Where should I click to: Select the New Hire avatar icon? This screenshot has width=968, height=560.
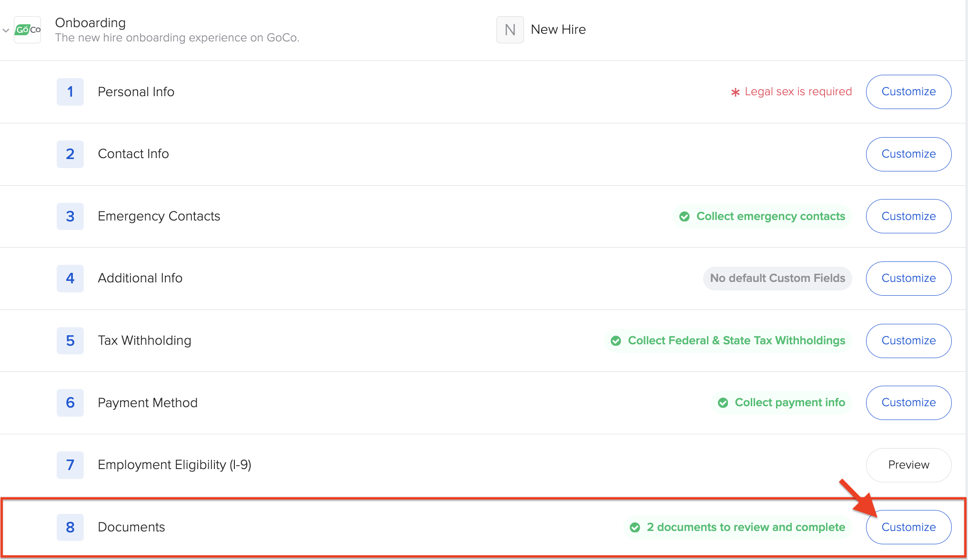click(509, 30)
